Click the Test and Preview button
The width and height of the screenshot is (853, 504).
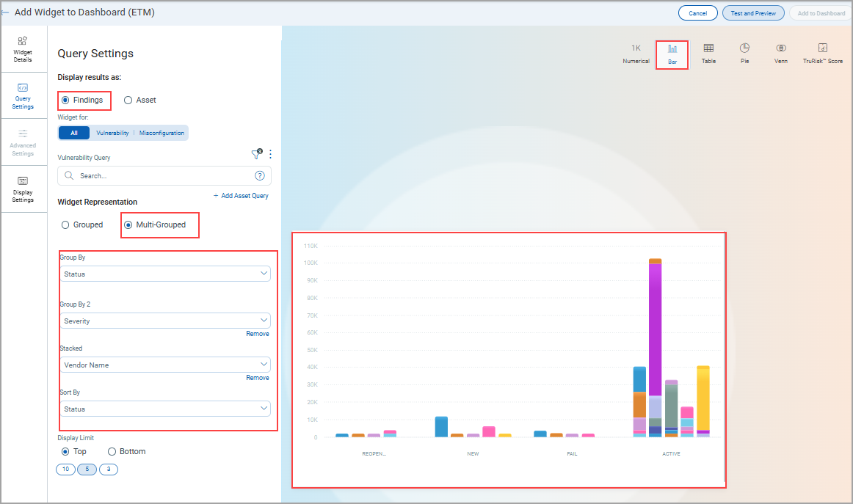tap(752, 12)
